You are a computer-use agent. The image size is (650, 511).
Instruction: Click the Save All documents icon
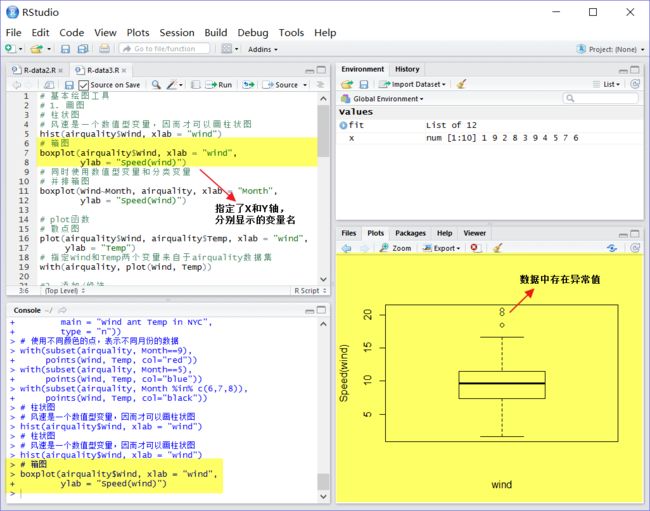tap(83, 49)
